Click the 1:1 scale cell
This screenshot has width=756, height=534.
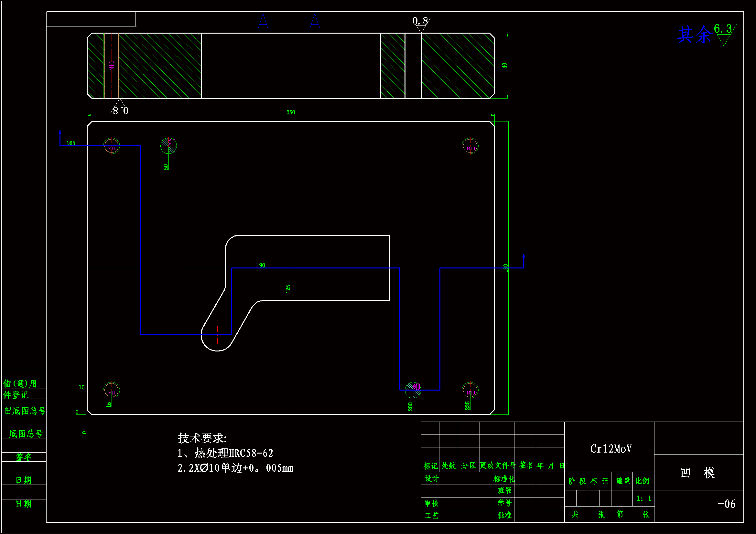point(644,498)
